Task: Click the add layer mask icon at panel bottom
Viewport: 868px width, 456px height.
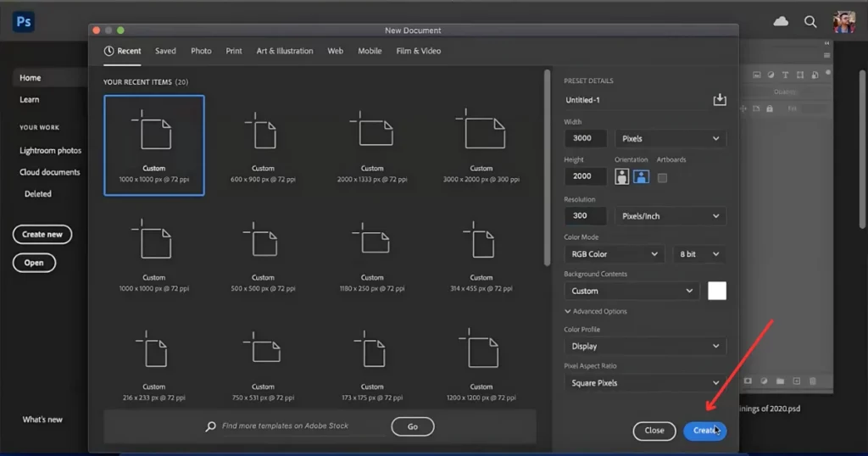Action: coord(748,381)
